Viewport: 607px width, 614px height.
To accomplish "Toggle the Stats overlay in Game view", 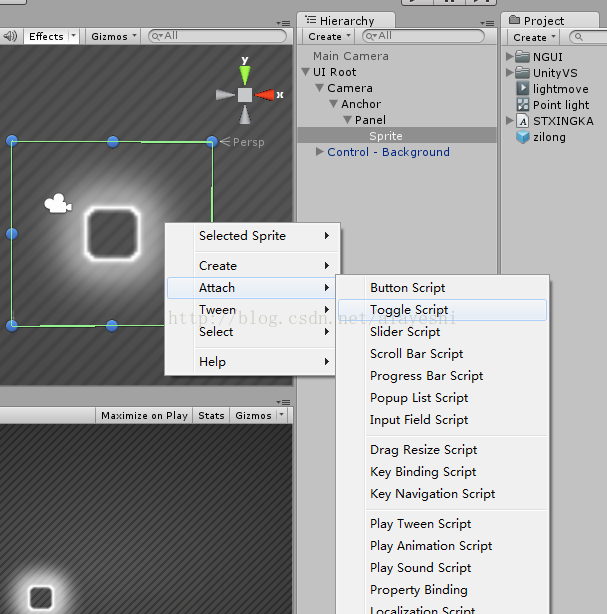I will (x=211, y=415).
